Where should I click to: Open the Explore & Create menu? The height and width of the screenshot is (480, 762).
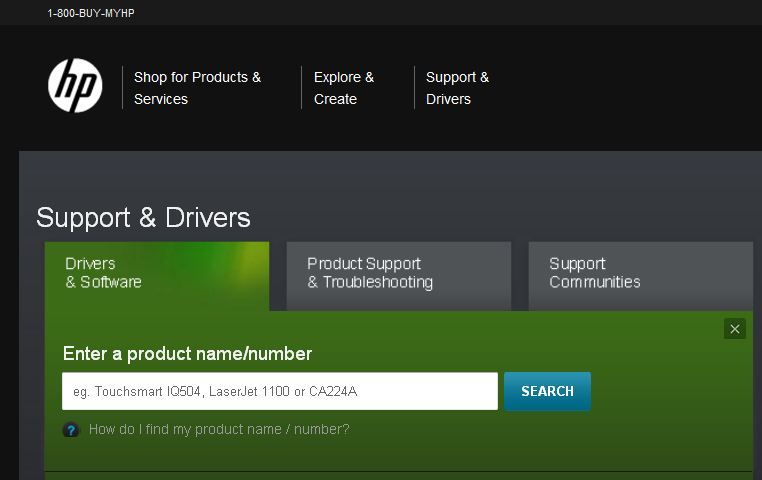coord(344,88)
